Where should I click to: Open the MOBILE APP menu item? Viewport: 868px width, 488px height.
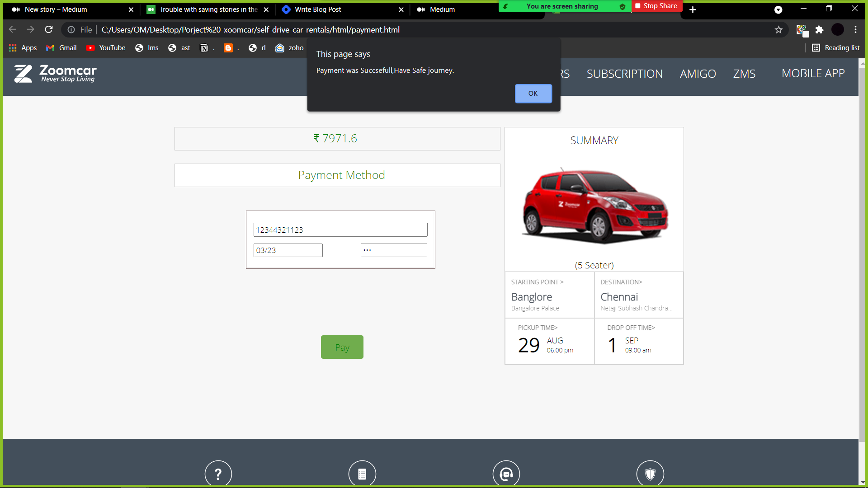(813, 74)
